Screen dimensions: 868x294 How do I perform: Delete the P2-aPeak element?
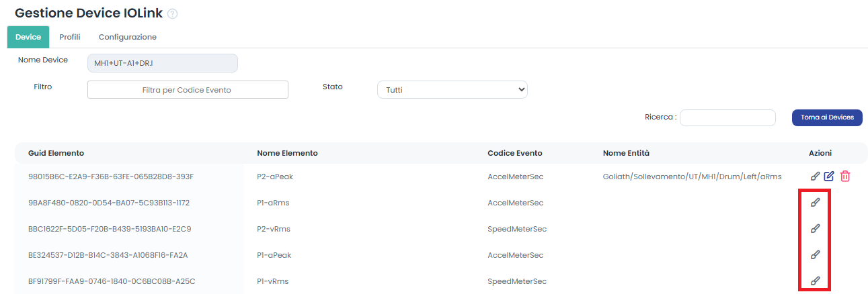point(845,176)
